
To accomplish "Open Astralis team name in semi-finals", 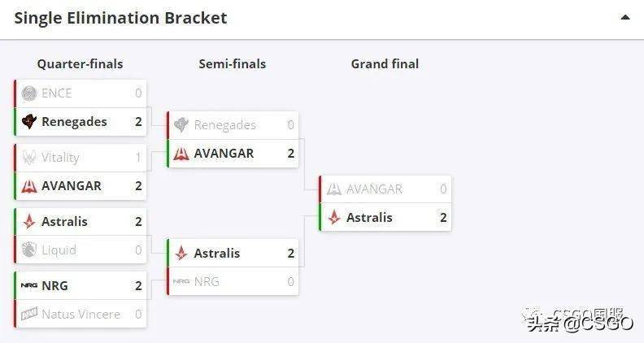I will (217, 253).
